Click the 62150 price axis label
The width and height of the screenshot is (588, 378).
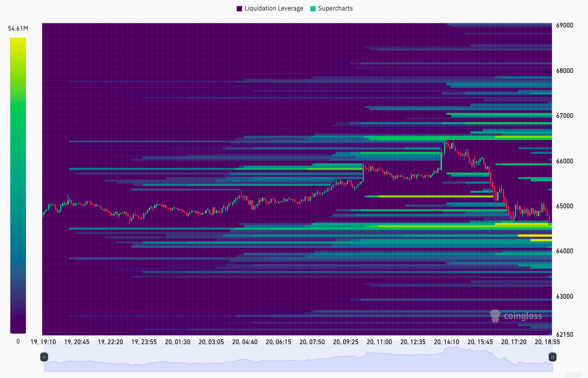564,335
